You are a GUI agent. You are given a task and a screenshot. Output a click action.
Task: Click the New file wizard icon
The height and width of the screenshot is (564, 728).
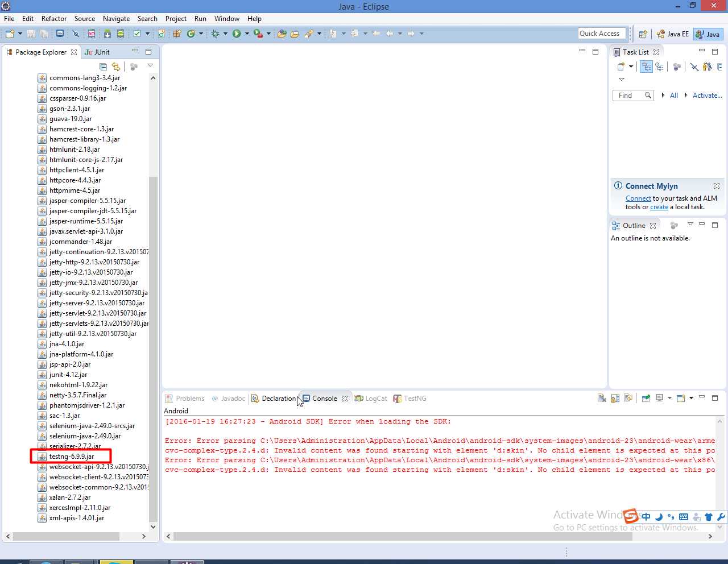point(10,34)
